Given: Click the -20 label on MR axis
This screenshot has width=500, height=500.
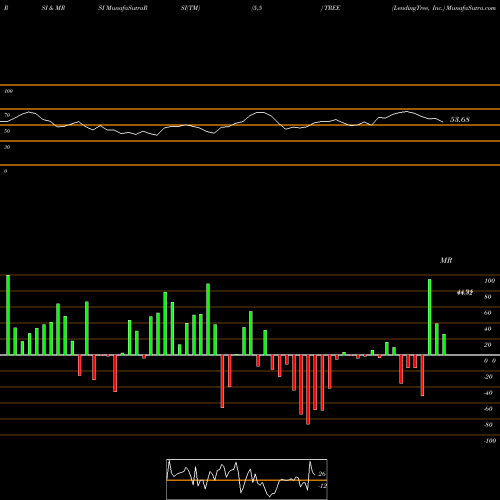Looking at the screenshot, I should point(488,377).
